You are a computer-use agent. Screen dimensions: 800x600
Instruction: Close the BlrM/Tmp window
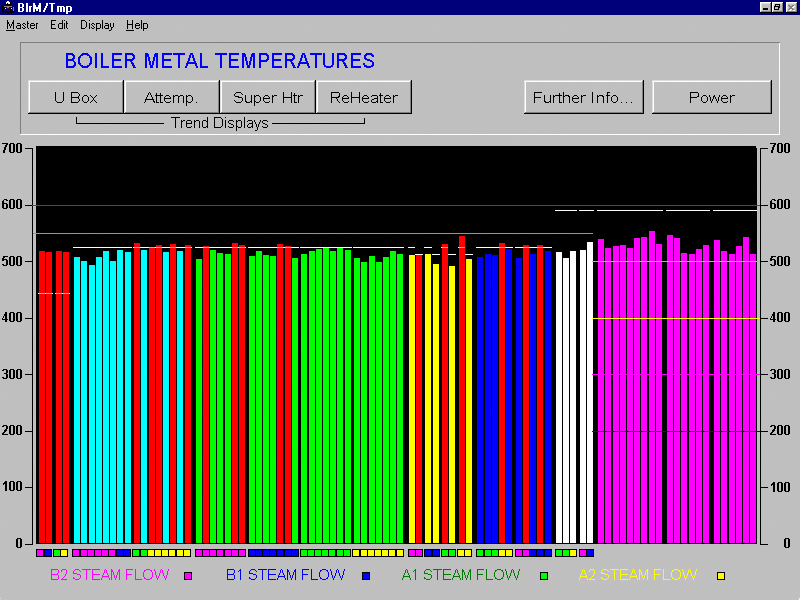[x=791, y=7]
